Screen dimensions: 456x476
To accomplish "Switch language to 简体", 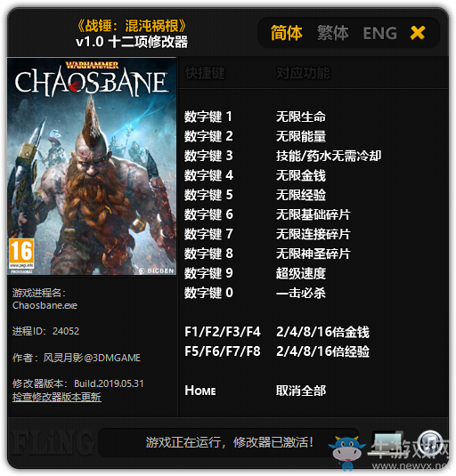I will (286, 33).
